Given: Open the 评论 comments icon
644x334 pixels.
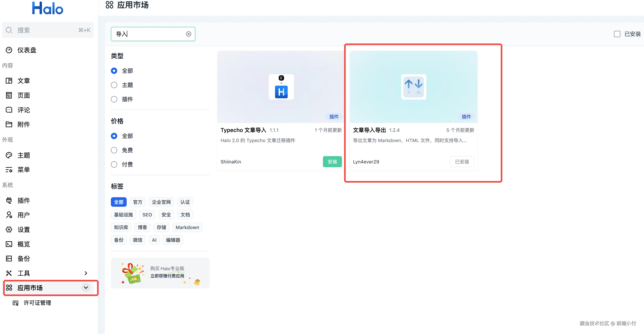Looking at the screenshot, I should coord(9,110).
